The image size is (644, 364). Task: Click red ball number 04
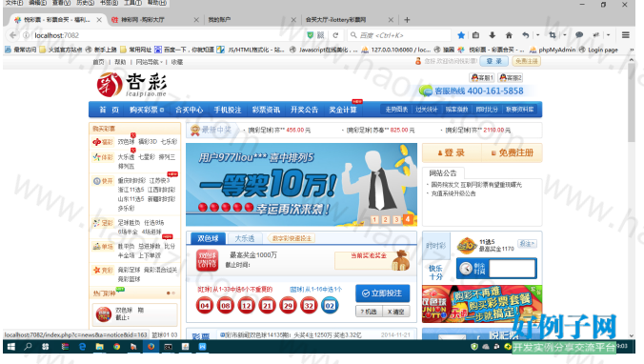tap(205, 306)
